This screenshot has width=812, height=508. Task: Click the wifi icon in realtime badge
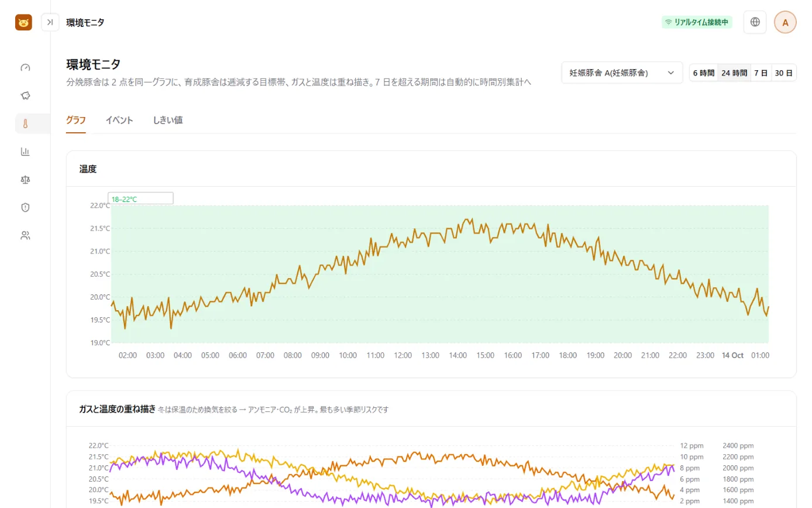[x=669, y=22]
